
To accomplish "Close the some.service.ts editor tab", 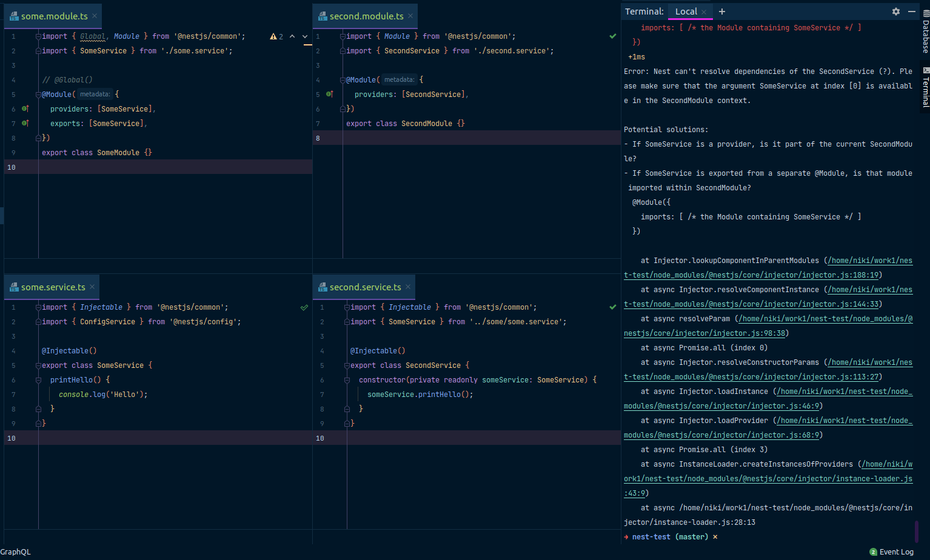I will coord(92,287).
